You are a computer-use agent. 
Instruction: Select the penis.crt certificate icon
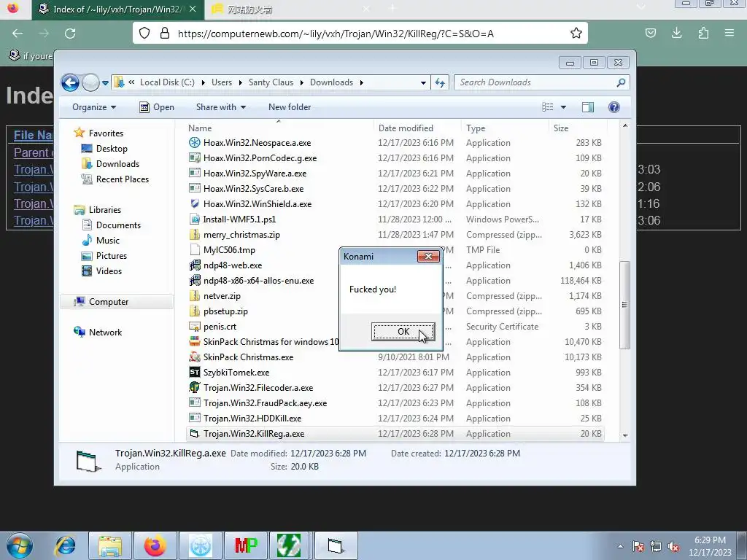194,327
